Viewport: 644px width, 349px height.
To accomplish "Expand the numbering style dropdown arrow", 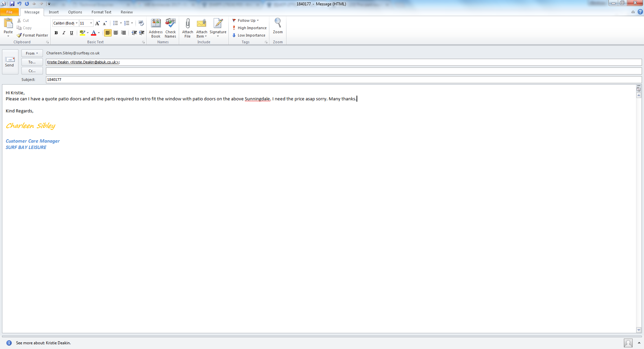I will pyautogui.click(x=132, y=23).
